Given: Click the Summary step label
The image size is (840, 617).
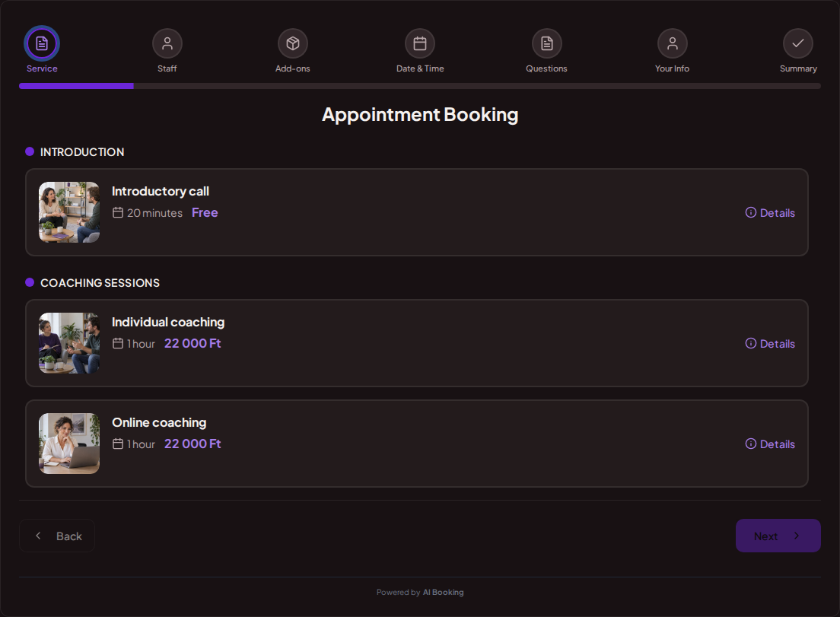Looking at the screenshot, I should [x=798, y=68].
